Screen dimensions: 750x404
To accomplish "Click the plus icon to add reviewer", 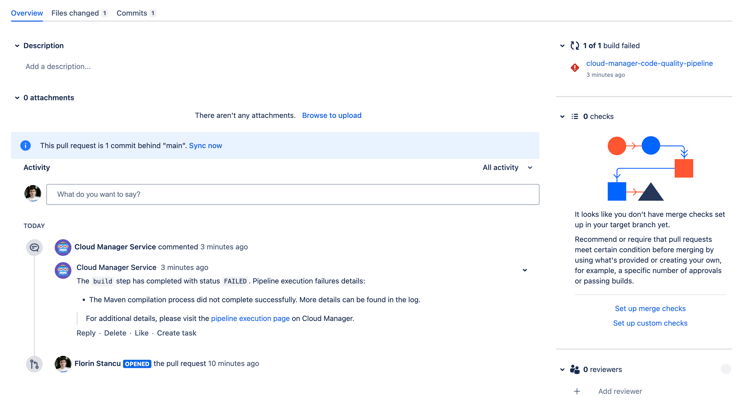I will pos(577,391).
